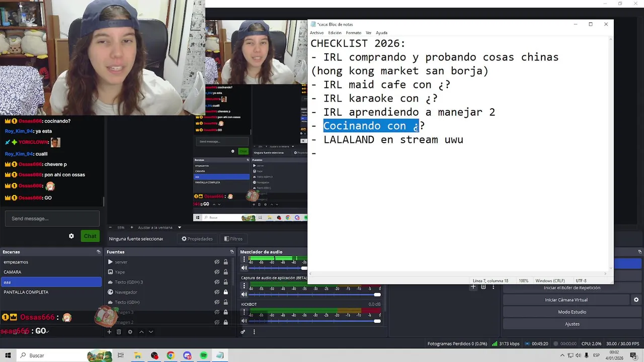This screenshot has width=644, height=362.
Task: Delete selected source with trash icon in Fuentes
Action: tap(119, 332)
